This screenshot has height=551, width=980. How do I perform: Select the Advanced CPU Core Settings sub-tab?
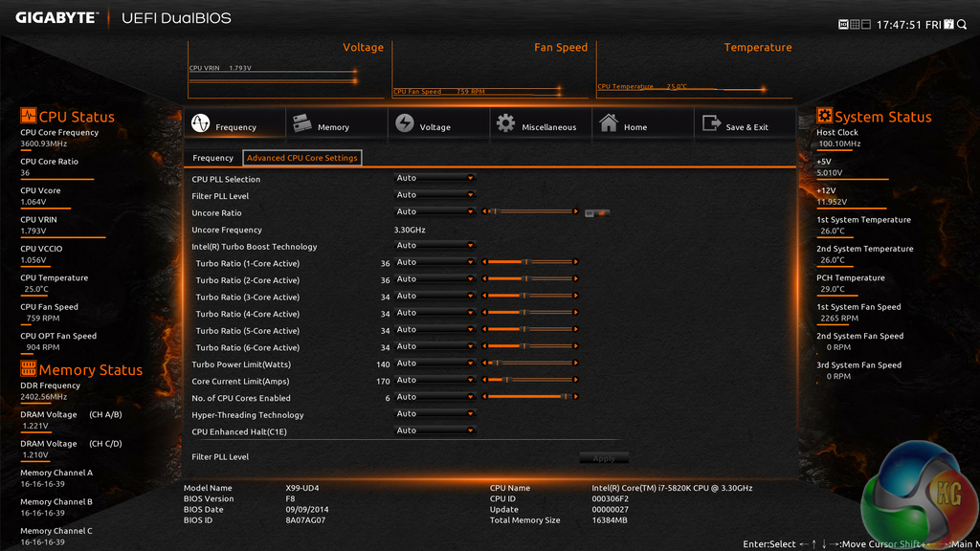click(x=301, y=158)
